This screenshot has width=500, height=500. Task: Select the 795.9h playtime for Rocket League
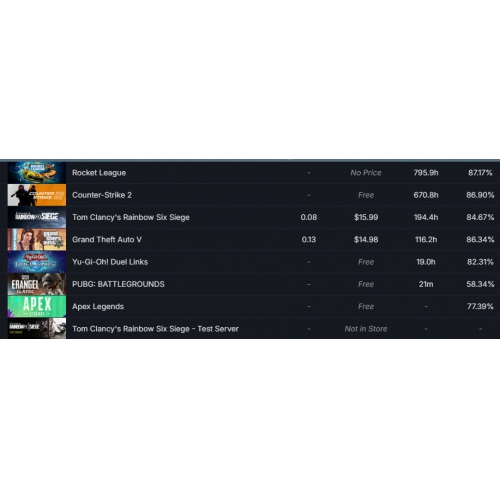426,173
